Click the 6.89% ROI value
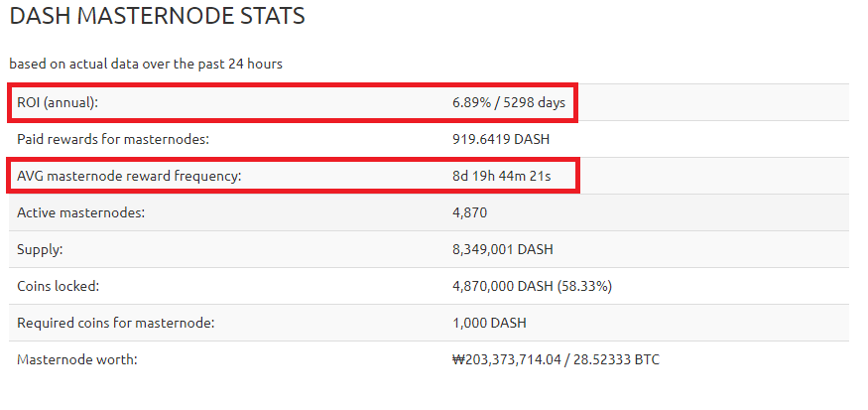Viewport: 868px width, 410px height. pos(473,102)
